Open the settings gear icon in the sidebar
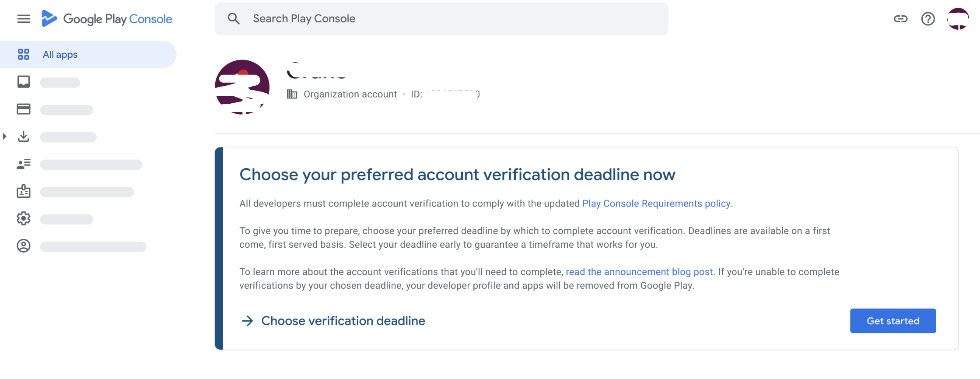Viewport: 980px width, 379px height. (x=24, y=218)
